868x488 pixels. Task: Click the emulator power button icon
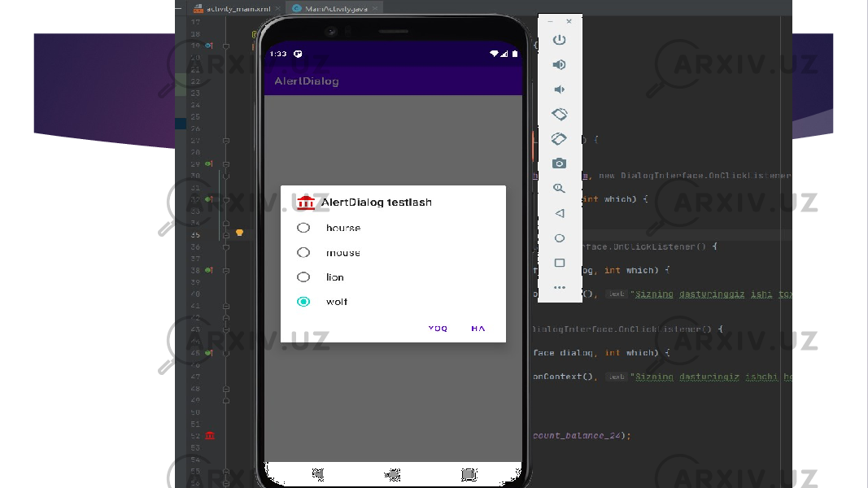(x=559, y=40)
